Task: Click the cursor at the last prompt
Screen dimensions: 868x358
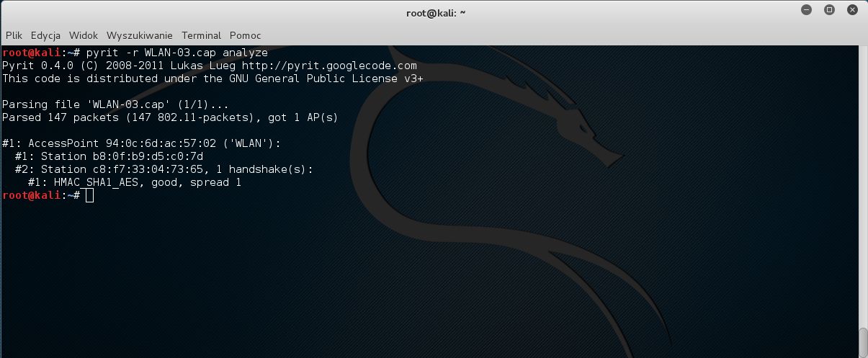Action: pyautogui.click(x=89, y=195)
